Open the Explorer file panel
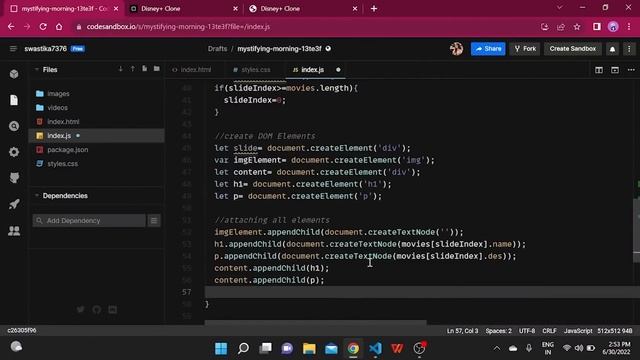The width and height of the screenshot is (640, 360). 14,100
